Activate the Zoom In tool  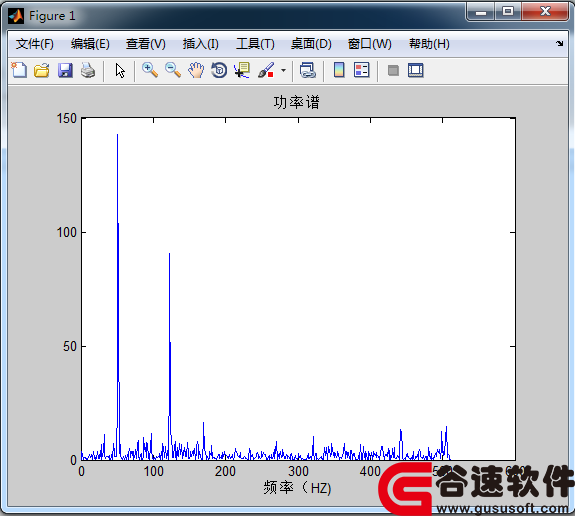pos(150,70)
